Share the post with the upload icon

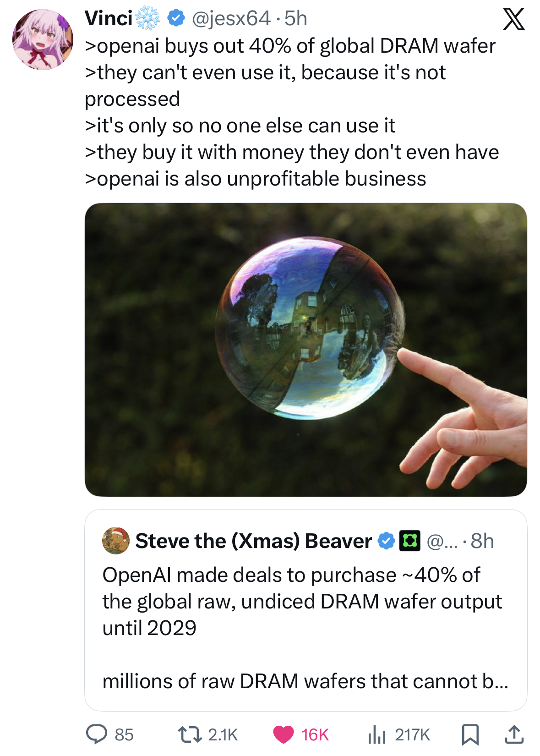[x=514, y=734]
